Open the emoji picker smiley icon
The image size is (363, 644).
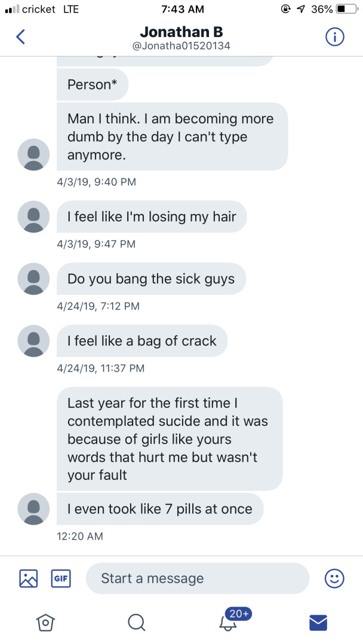tap(334, 578)
